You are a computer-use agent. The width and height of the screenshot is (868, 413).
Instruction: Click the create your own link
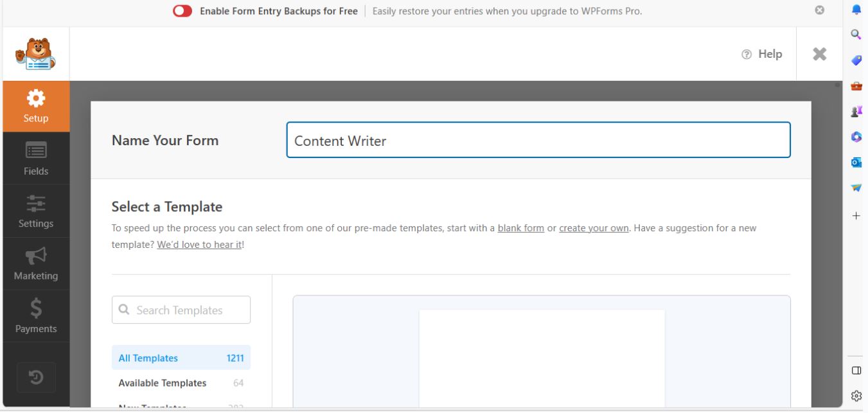pyautogui.click(x=594, y=228)
